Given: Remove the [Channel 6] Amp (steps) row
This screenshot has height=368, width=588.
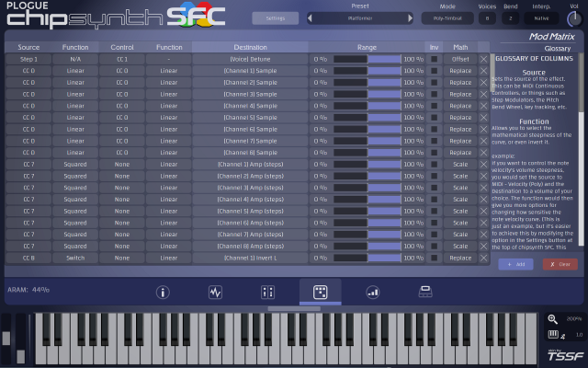Looking at the screenshot, I should click(x=484, y=223).
